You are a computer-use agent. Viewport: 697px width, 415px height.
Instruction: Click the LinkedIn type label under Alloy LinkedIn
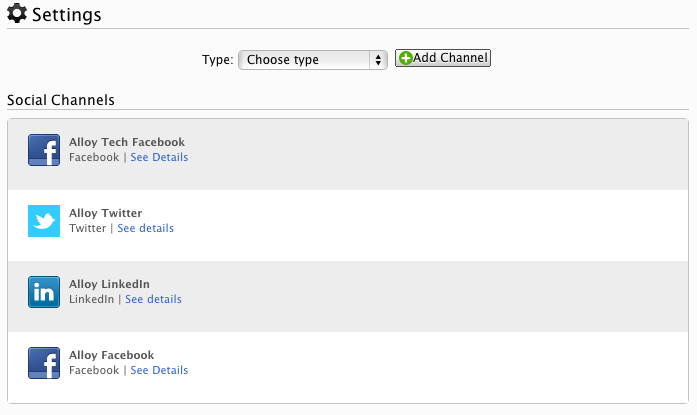click(x=92, y=299)
